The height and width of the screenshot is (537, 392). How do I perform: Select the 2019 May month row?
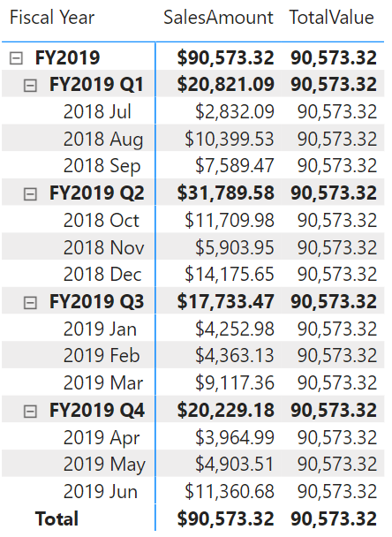tap(192, 465)
